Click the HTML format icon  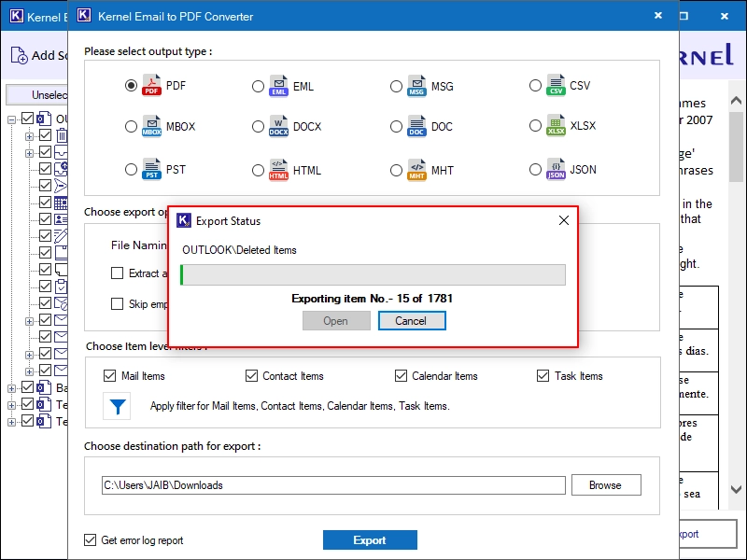tap(278, 170)
